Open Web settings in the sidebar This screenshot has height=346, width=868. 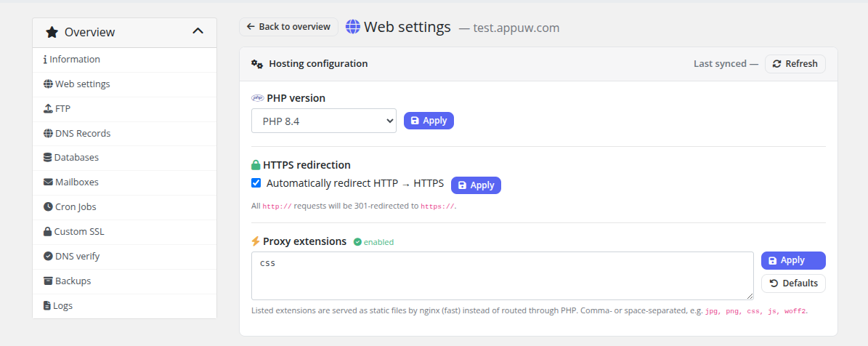(124, 84)
